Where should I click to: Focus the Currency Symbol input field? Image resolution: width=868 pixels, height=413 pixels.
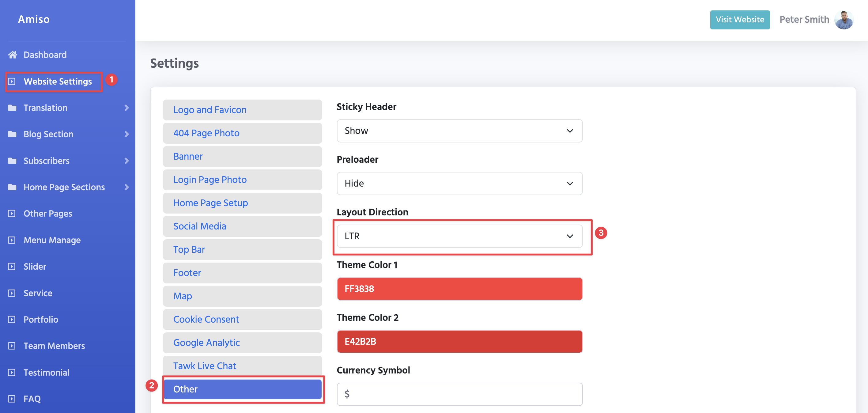(x=460, y=394)
